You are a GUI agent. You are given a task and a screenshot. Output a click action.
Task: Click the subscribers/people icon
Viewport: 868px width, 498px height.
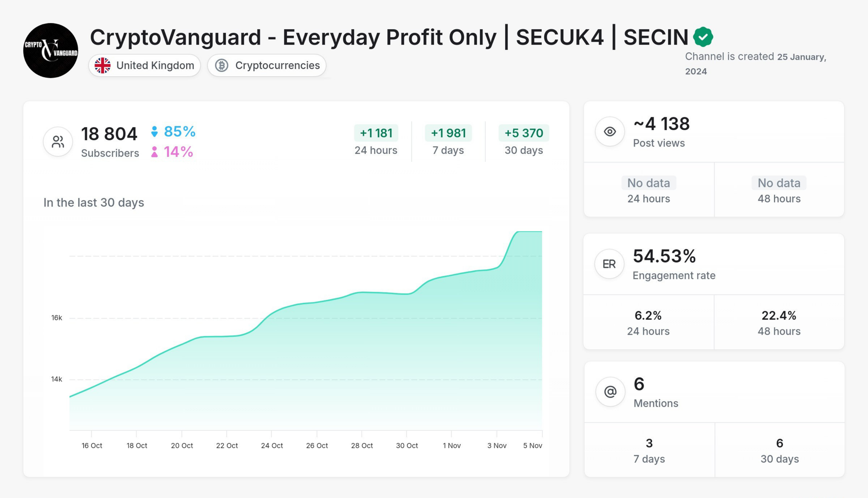click(58, 141)
